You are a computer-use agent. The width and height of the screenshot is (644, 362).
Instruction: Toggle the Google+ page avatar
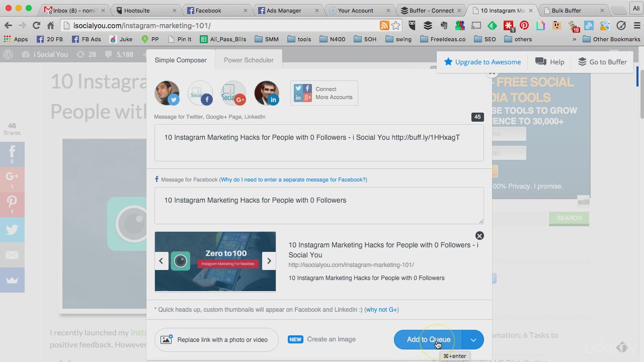coord(233,93)
